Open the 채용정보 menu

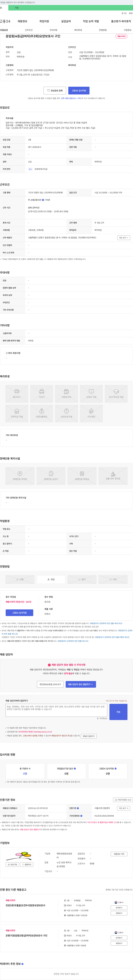point(22,21)
